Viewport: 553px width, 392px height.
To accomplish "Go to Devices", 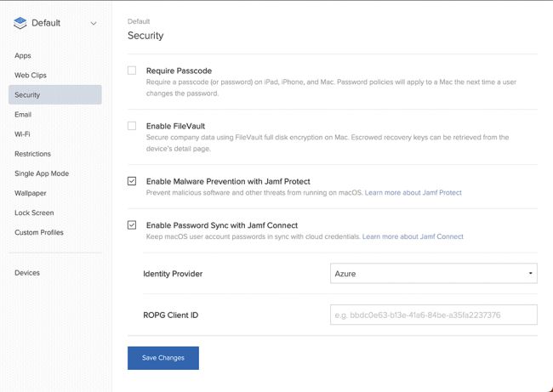I will (27, 273).
